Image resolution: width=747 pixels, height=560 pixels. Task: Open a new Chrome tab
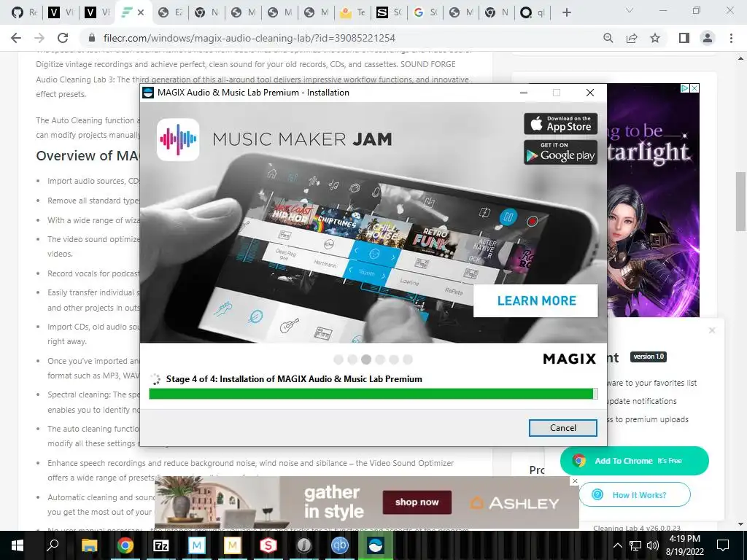(566, 12)
